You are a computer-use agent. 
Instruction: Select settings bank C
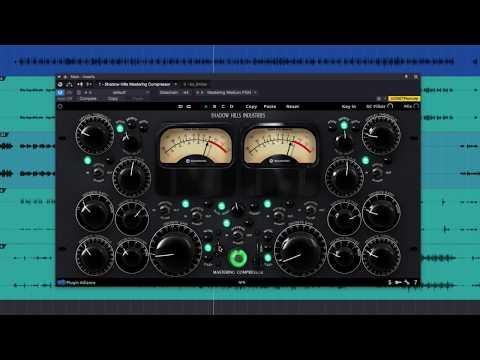point(223,107)
